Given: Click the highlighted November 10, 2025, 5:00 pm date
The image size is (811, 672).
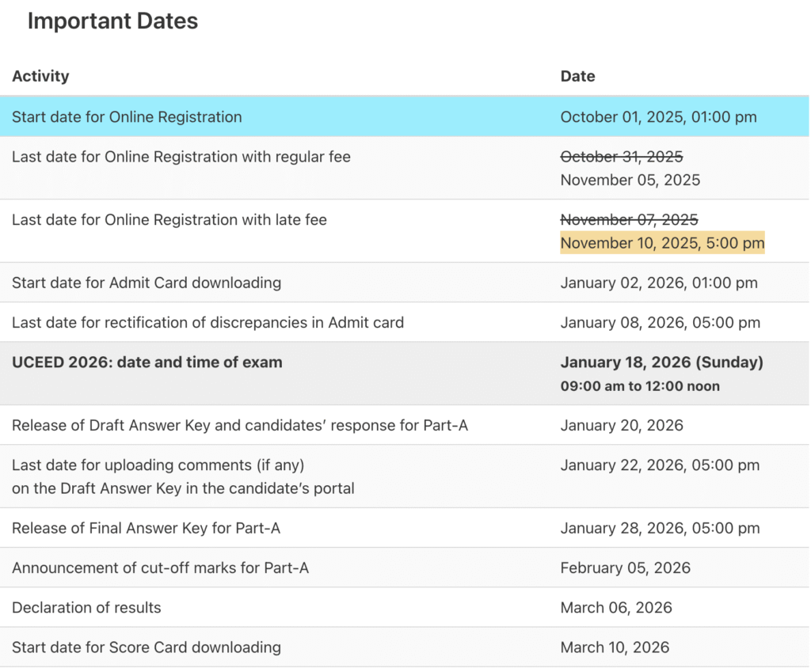Looking at the screenshot, I should pyautogui.click(x=662, y=243).
